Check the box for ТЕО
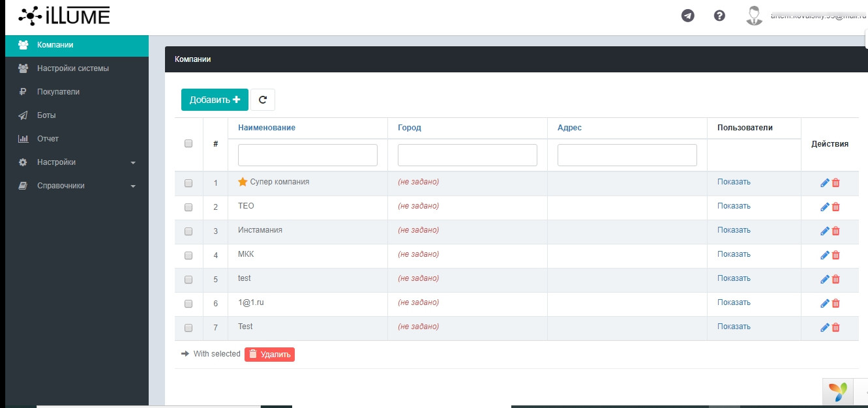This screenshot has height=408, width=868. pyautogui.click(x=188, y=207)
